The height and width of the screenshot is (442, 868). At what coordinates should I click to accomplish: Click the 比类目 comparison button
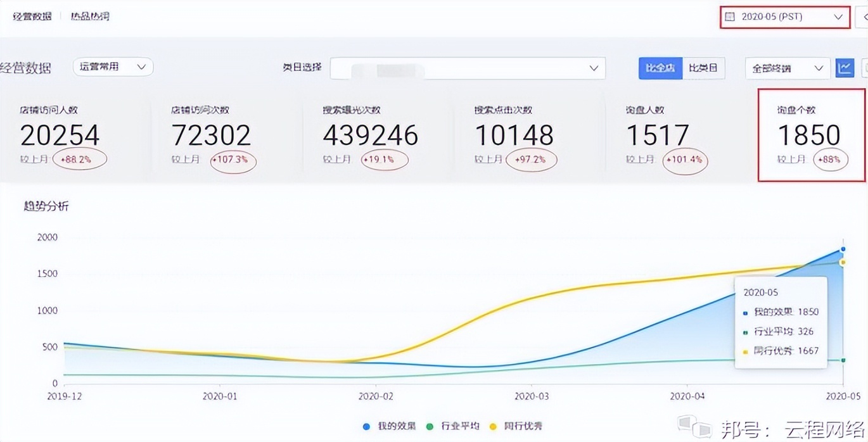pyautogui.click(x=703, y=68)
